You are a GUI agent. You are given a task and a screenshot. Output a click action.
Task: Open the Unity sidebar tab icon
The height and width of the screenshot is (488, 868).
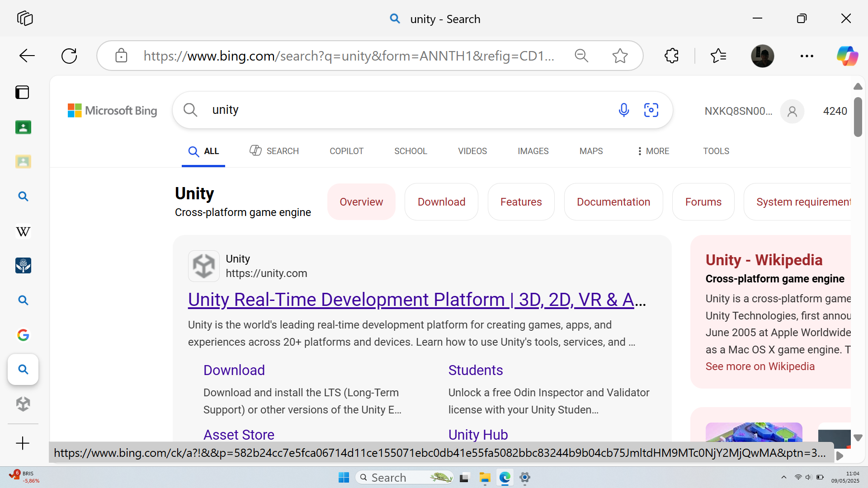click(23, 404)
